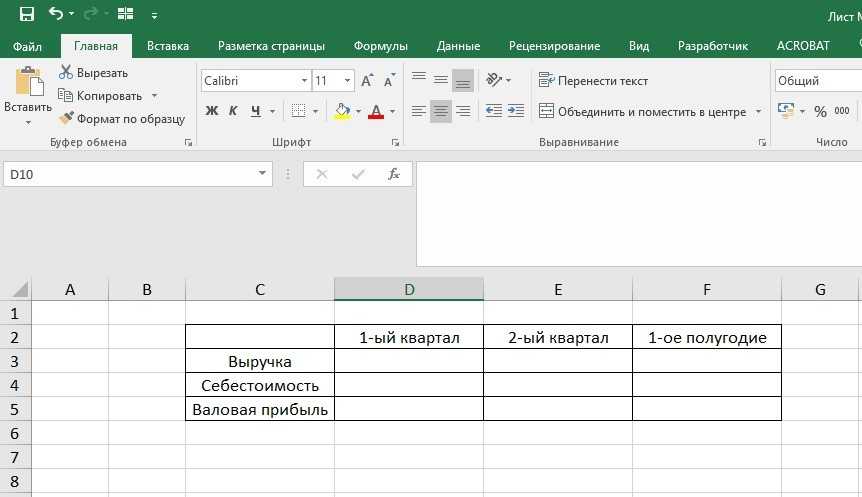Open the Вставка ribbon tab
Screen dimensions: 862x497
coord(168,46)
